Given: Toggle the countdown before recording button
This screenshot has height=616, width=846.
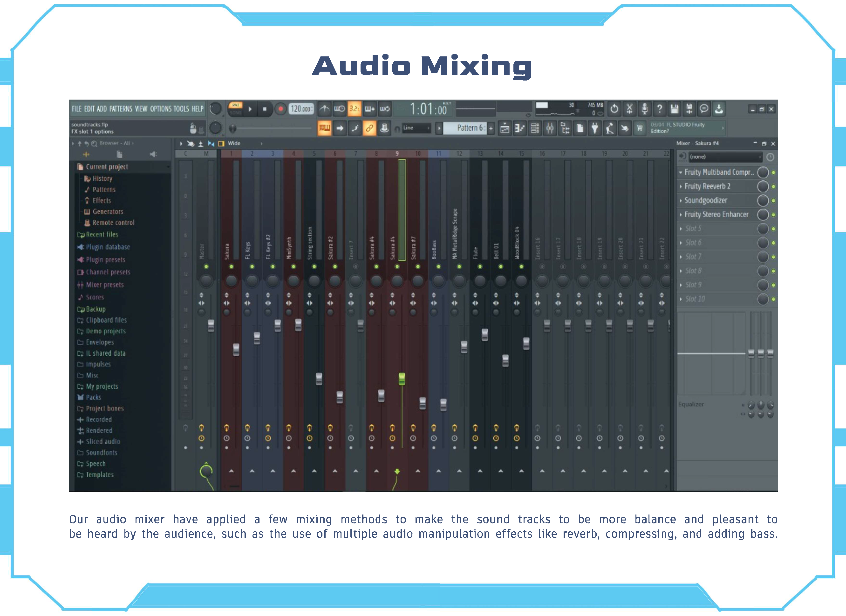Looking at the screenshot, I should 354,109.
